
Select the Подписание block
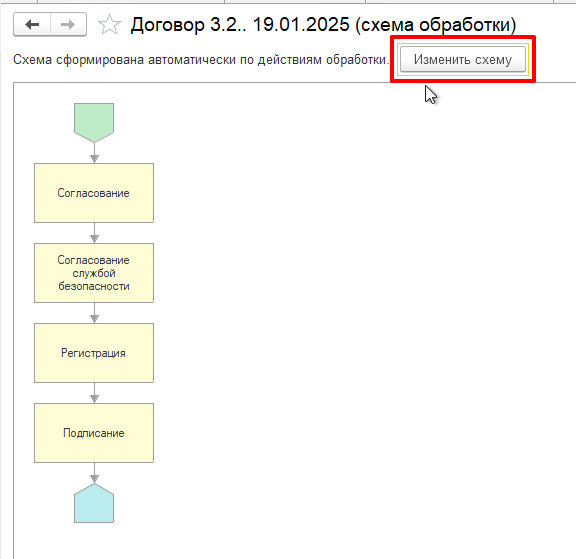(94, 433)
